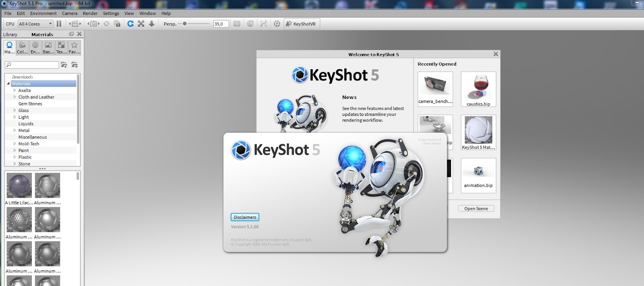The image size is (644, 286).
Task: Close the Welcome to KeyShot 5 dialog
Action: click(x=496, y=54)
